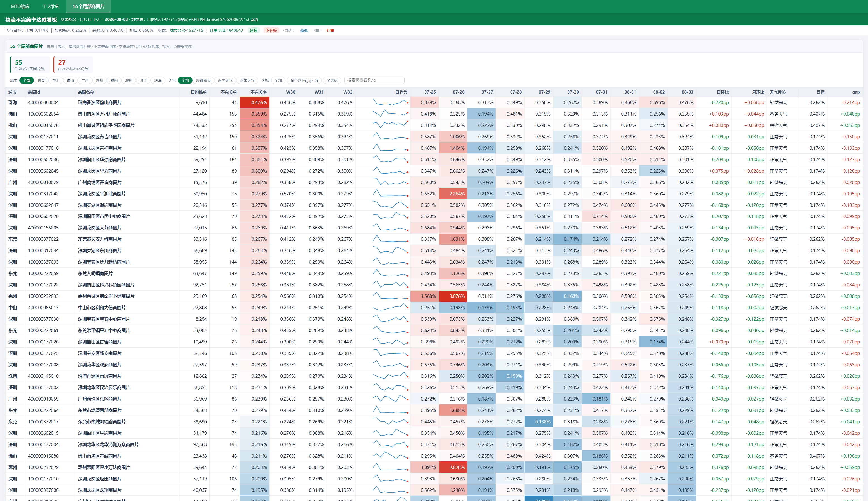Viewport: 868px width, 501px height.
Task: Open the trend sparkline for 珠海香洲区前山商圈片
Action: 391,102
